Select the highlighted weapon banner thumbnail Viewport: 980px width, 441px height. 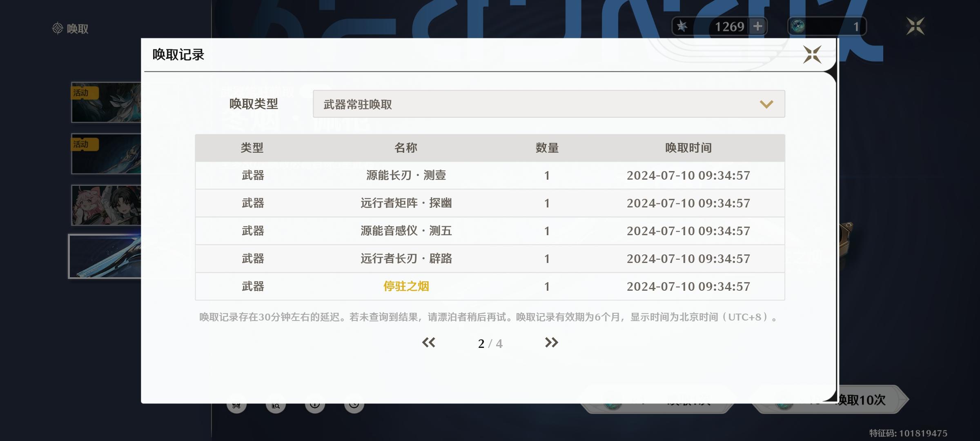click(105, 257)
